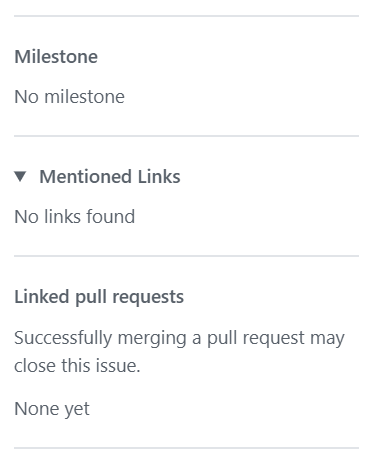Click the divider above Linked pull requests

click(x=186, y=256)
